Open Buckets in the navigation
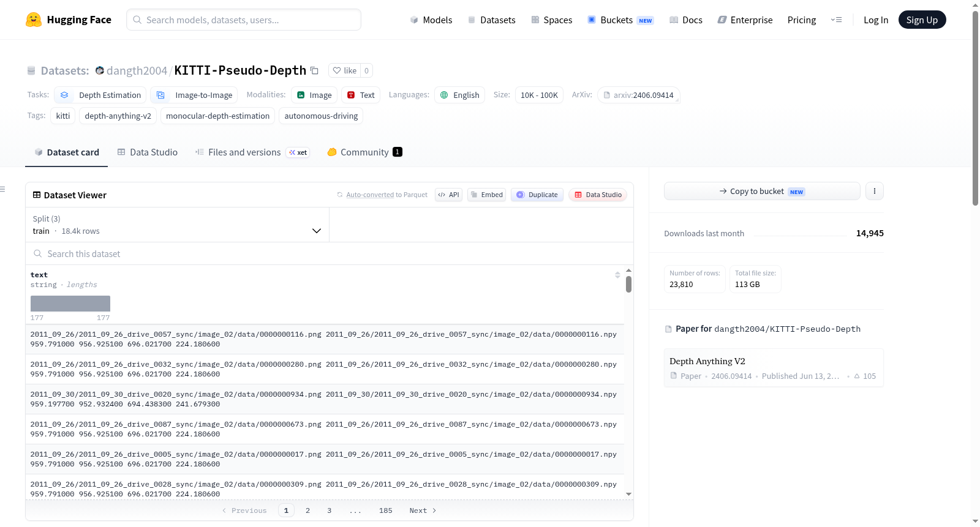 [x=620, y=20]
